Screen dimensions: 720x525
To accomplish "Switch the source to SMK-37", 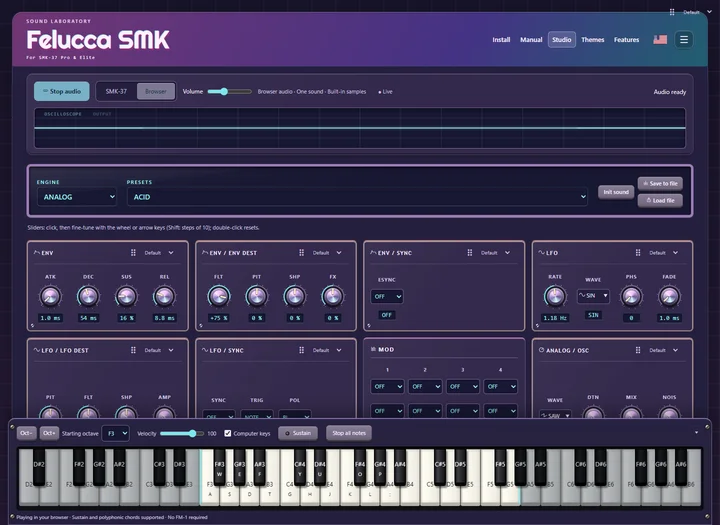I will tap(116, 91).
